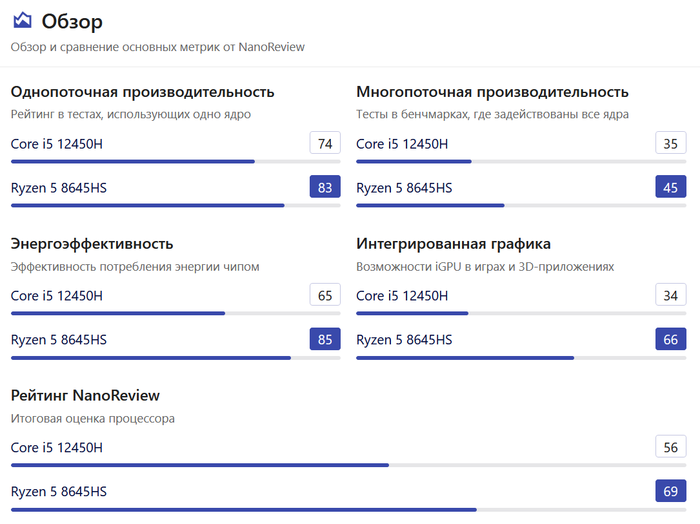Click score badge 35 under multi-thread performance

point(670,144)
